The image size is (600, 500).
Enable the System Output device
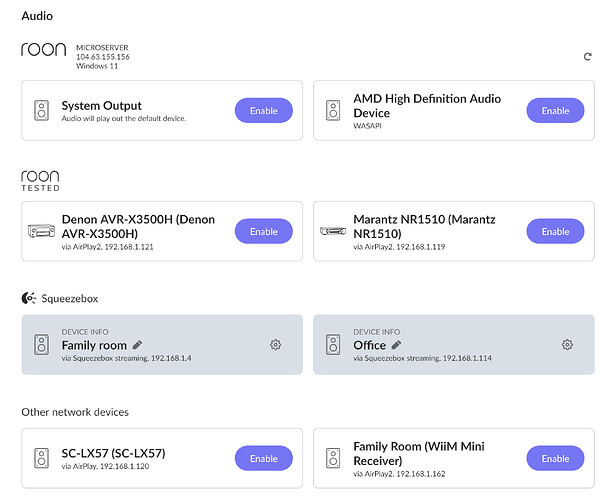[264, 111]
